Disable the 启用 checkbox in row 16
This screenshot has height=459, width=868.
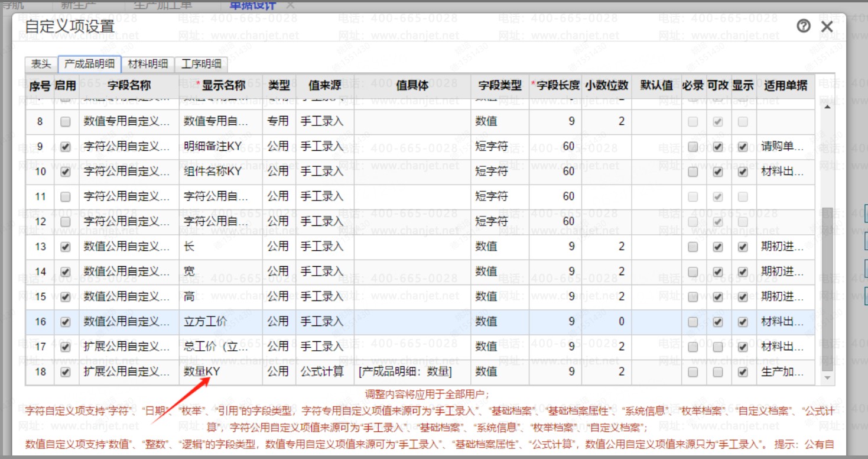click(66, 322)
